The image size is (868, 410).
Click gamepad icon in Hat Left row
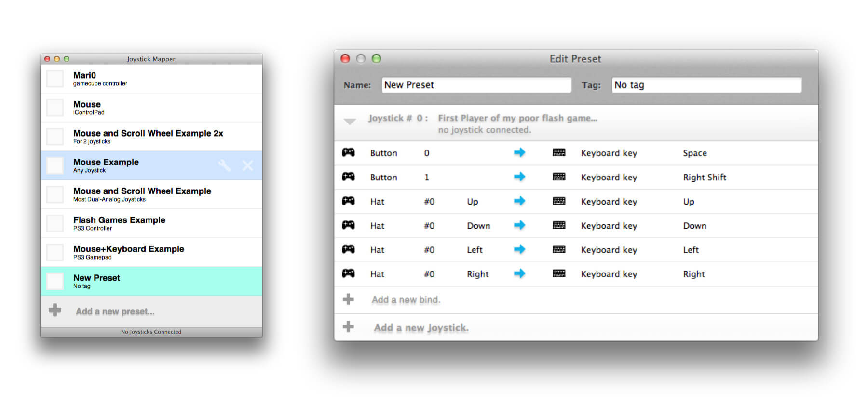point(348,249)
